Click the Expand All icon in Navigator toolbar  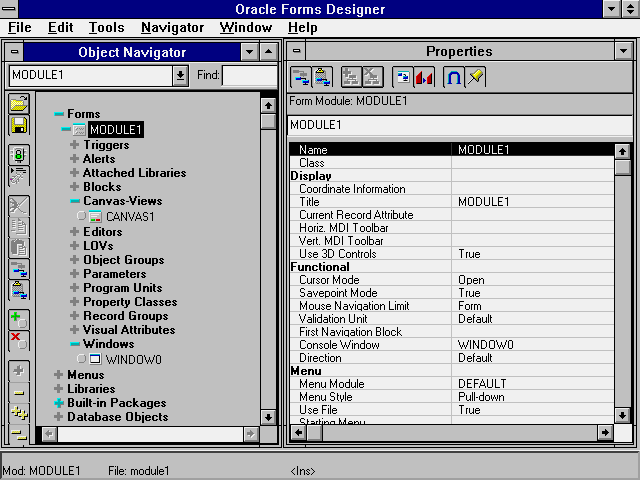(x=18, y=412)
